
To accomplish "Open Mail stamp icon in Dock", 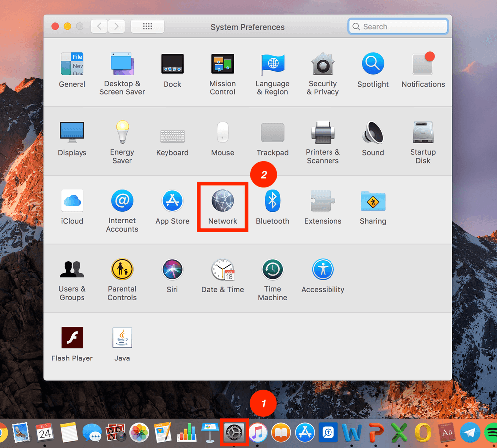I will (21, 432).
